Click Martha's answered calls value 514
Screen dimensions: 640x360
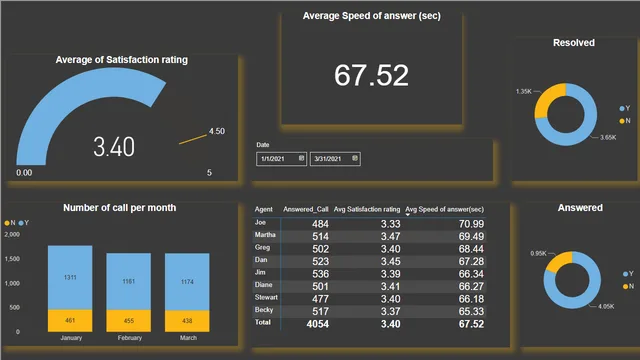(320, 236)
